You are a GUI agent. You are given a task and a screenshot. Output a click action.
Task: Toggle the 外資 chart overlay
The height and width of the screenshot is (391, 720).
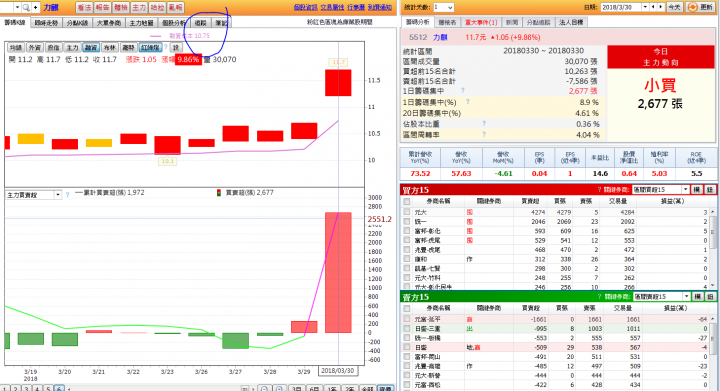point(34,48)
